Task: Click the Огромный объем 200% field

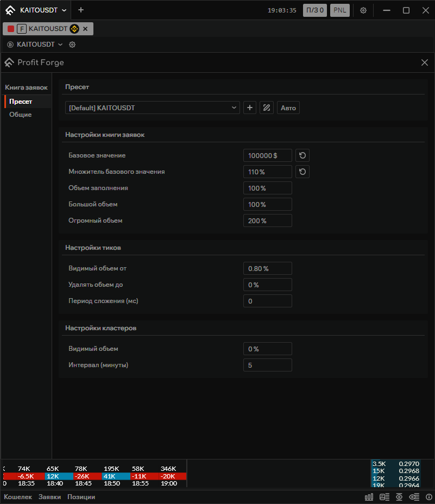Action: point(268,221)
